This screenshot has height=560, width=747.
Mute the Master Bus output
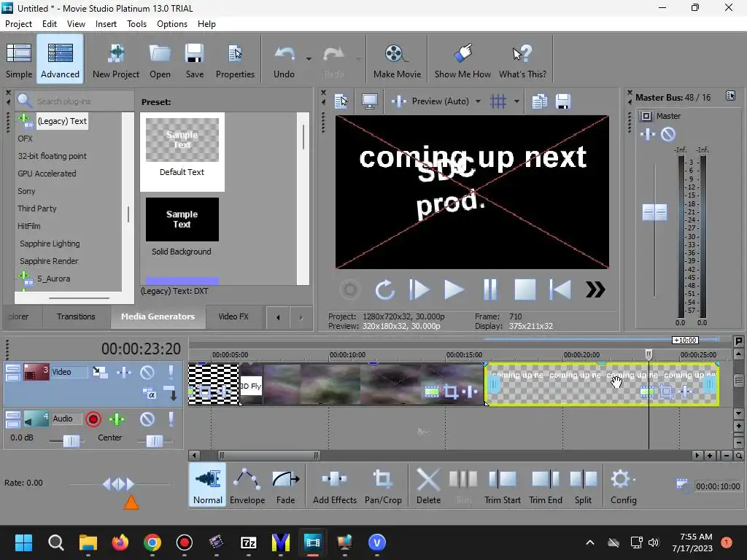coord(668,134)
